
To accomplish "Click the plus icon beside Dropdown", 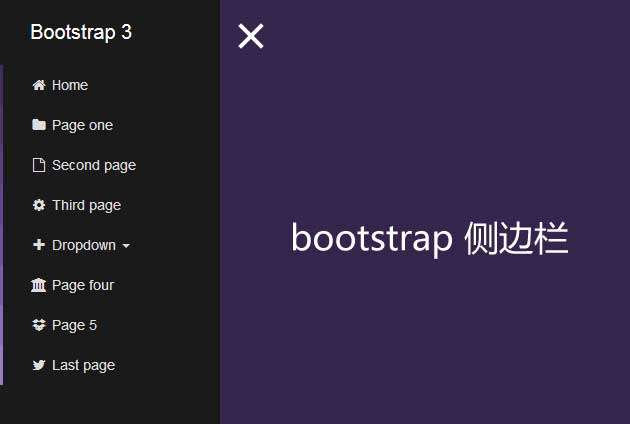I will point(39,245).
